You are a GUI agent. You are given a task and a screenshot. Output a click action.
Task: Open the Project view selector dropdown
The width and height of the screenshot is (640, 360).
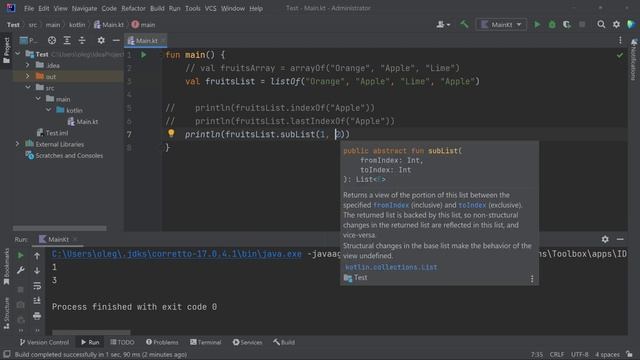(x=29, y=40)
